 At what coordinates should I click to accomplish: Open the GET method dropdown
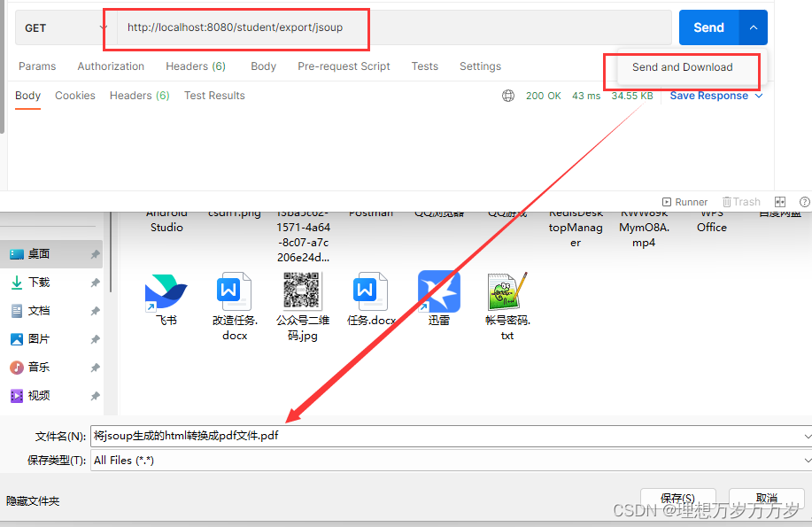[65, 28]
